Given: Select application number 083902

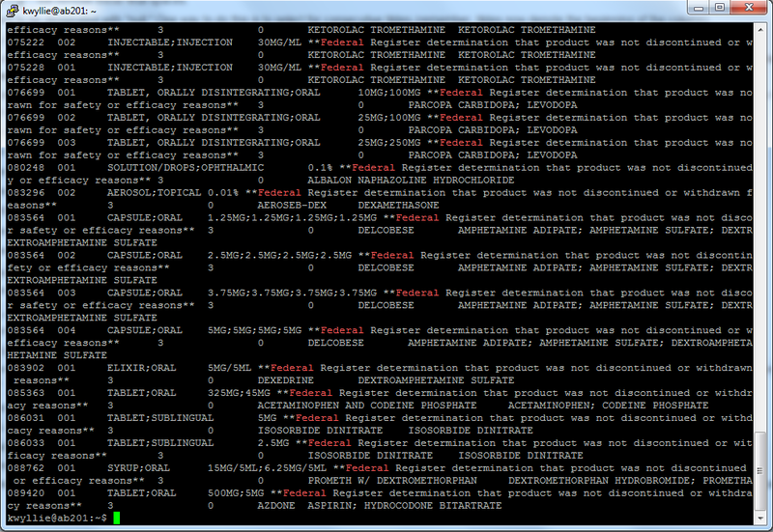Looking at the screenshot, I should pos(26,368).
